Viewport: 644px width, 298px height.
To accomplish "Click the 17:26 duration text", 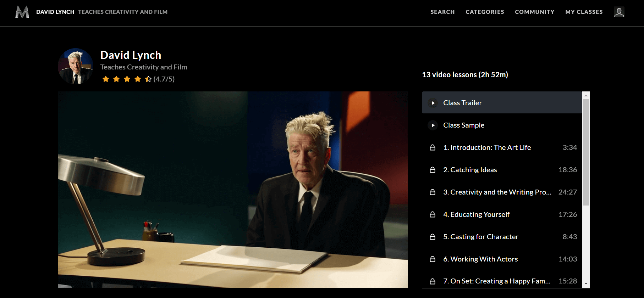I will [x=568, y=214].
